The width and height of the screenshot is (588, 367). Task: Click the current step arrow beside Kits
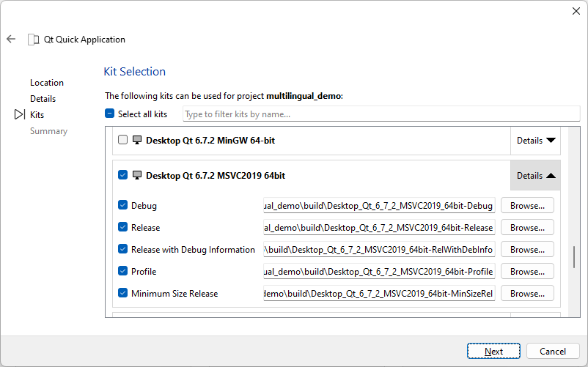point(19,115)
